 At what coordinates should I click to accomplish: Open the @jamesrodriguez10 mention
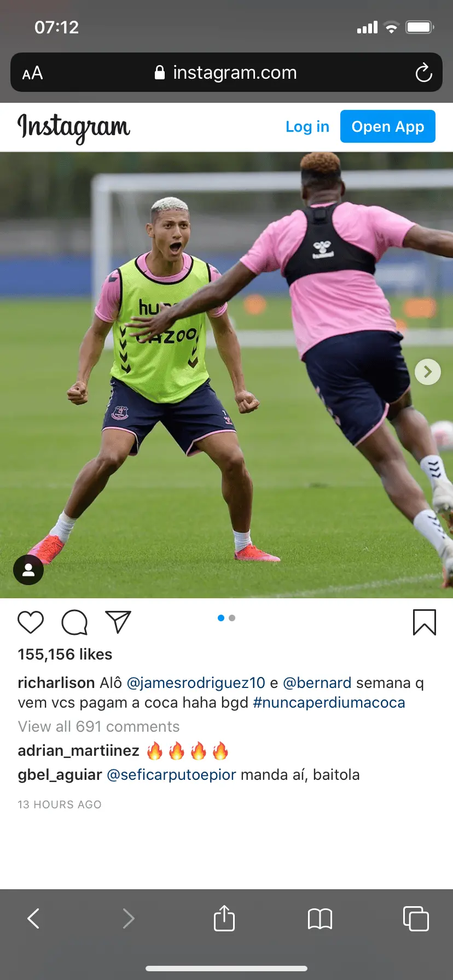pos(196,682)
